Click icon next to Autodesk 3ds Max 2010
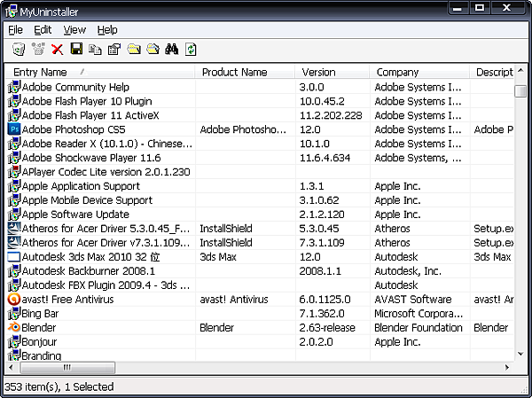The image size is (532, 398). pyautogui.click(x=14, y=257)
